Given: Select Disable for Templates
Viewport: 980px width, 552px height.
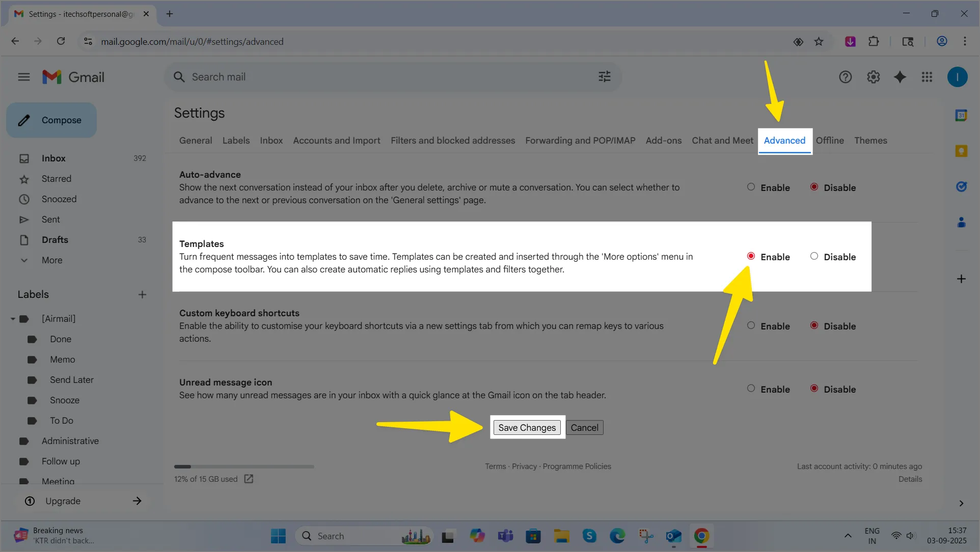Looking at the screenshot, I should click(814, 256).
